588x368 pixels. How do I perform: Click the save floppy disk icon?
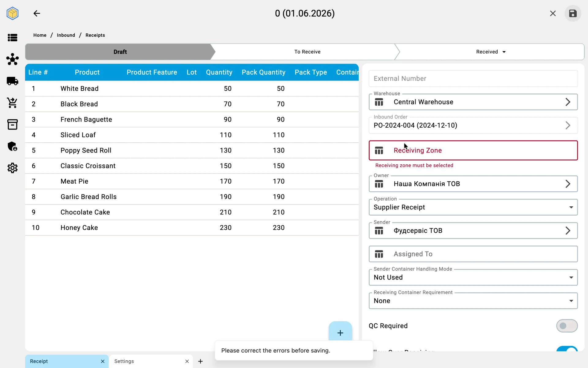pyautogui.click(x=573, y=13)
